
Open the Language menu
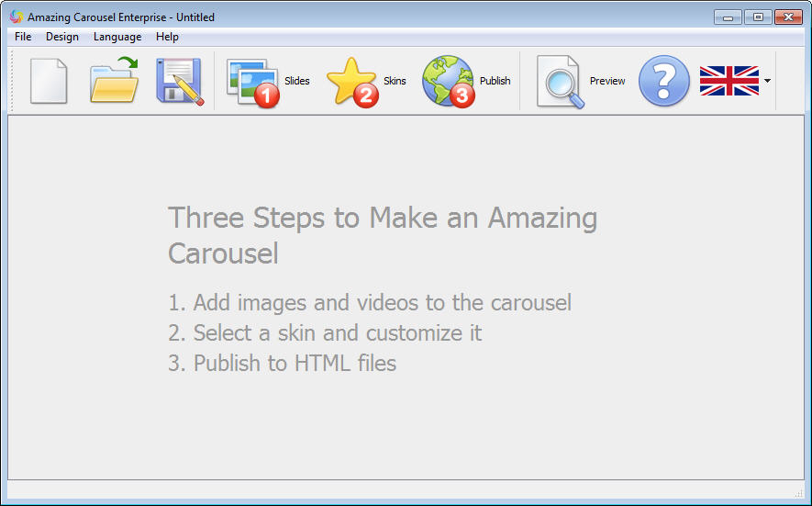click(x=117, y=37)
